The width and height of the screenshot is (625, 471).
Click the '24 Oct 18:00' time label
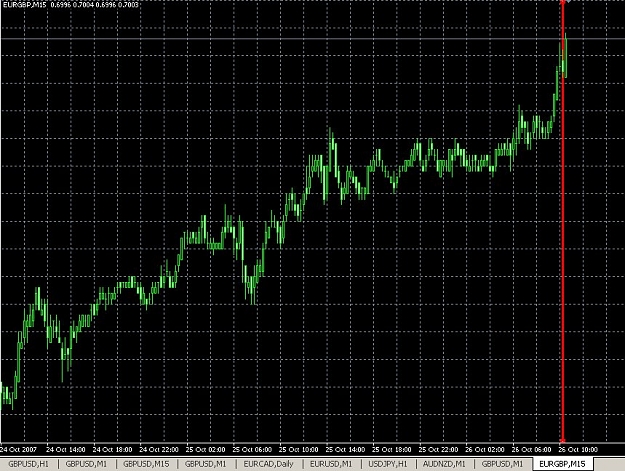point(112,449)
